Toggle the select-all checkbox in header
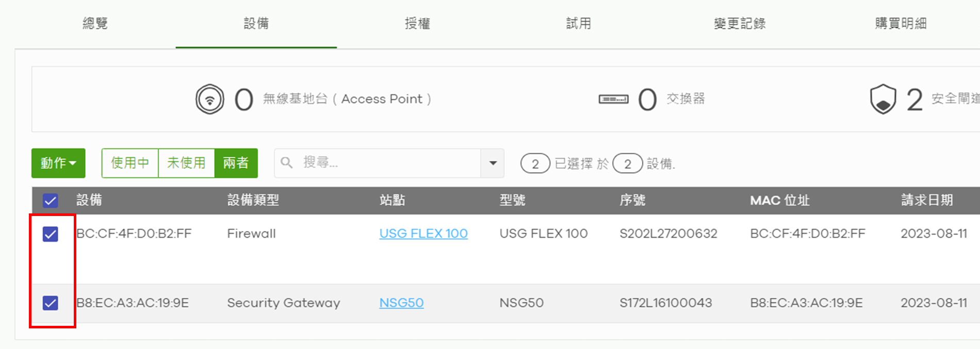The height and width of the screenshot is (349, 980). click(50, 201)
